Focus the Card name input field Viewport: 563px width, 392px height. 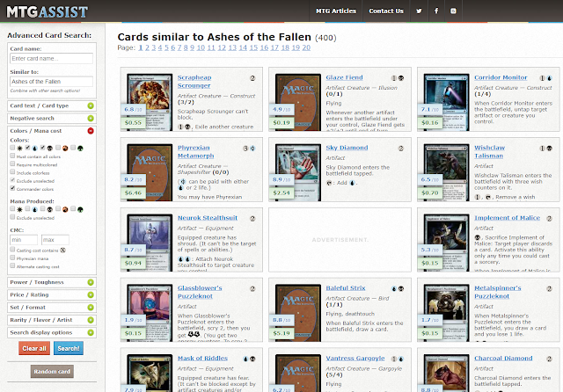point(52,59)
